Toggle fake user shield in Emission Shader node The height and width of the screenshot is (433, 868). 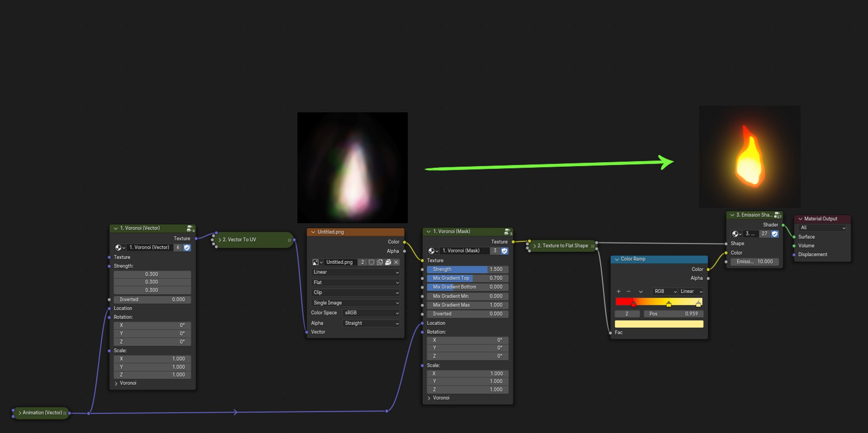pyautogui.click(x=775, y=234)
